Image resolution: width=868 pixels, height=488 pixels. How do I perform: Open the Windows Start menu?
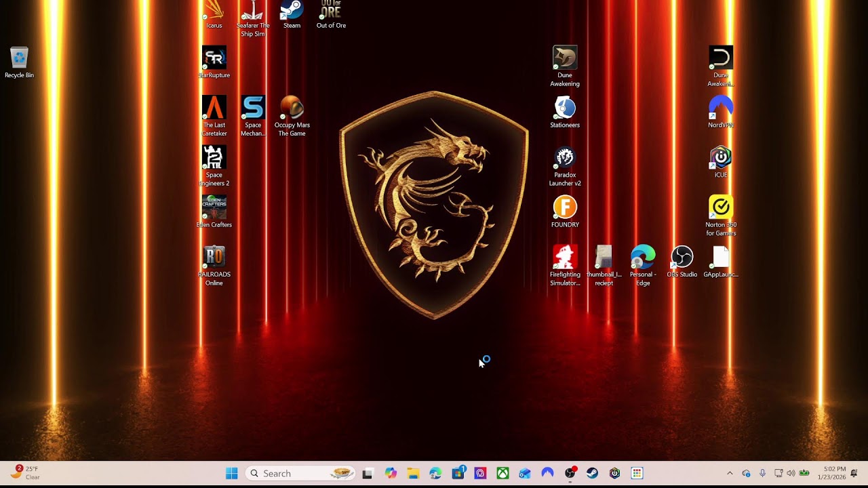pyautogui.click(x=232, y=473)
